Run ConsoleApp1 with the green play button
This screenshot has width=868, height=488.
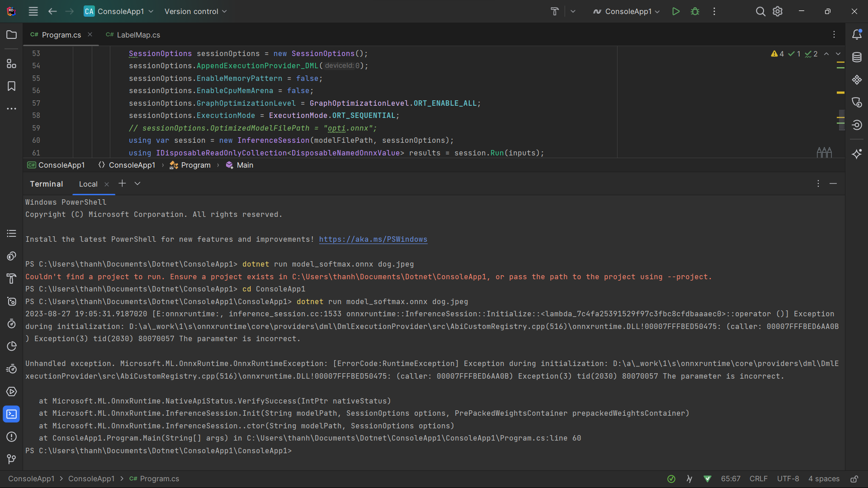[x=676, y=11]
